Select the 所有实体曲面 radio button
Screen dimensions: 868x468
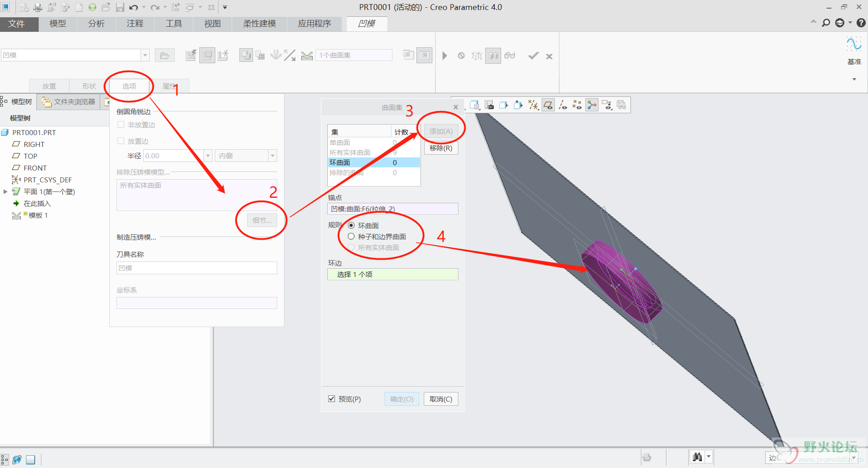point(351,247)
